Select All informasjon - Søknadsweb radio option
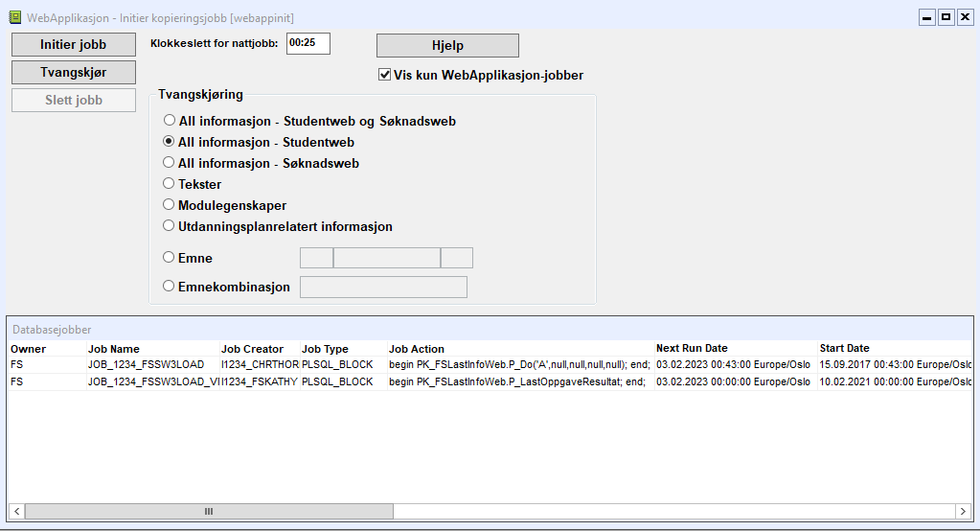This screenshot has width=980, height=531. click(x=169, y=163)
